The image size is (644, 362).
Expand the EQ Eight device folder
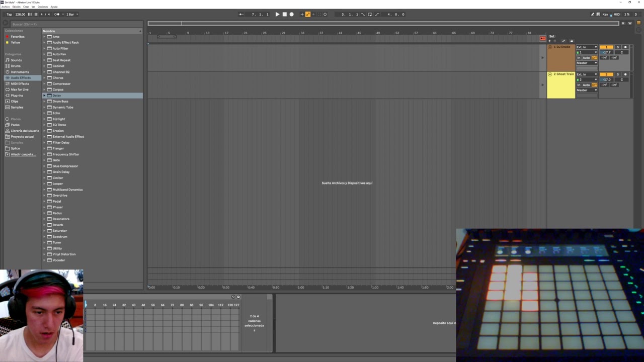[x=44, y=119]
